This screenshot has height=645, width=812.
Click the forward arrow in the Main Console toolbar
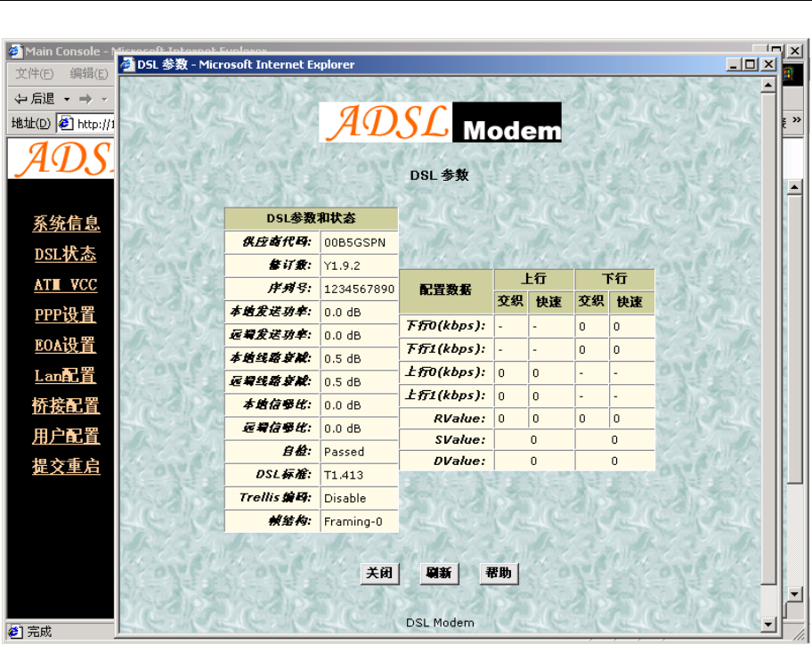coord(85,98)
